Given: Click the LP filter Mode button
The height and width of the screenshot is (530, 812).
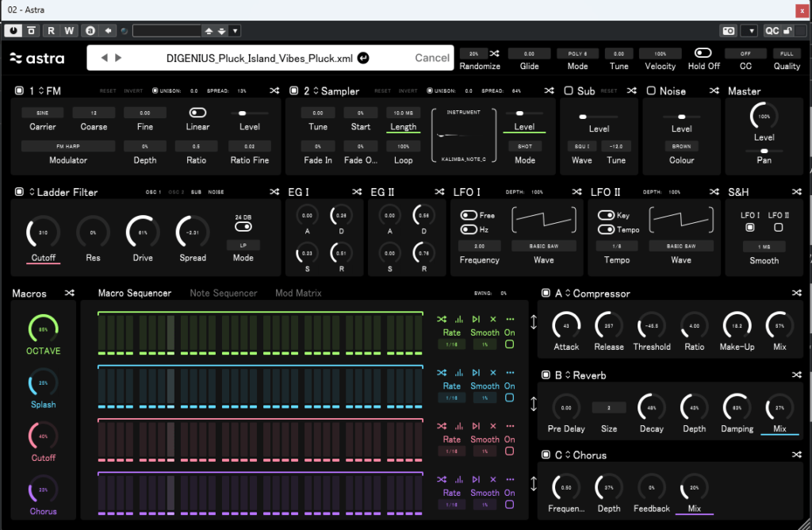Looking at the screenshot, I should point(243,245).
